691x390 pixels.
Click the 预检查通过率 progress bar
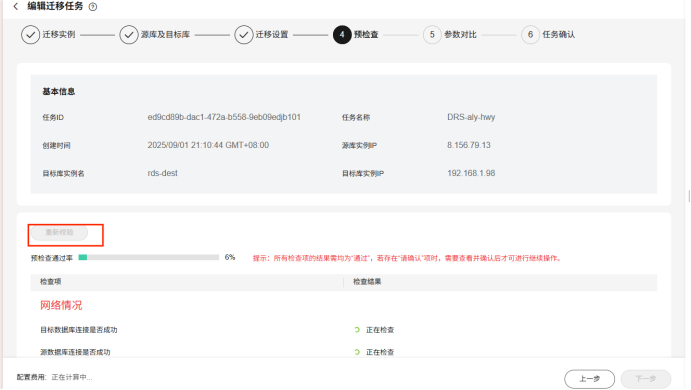tap(149, 257)
